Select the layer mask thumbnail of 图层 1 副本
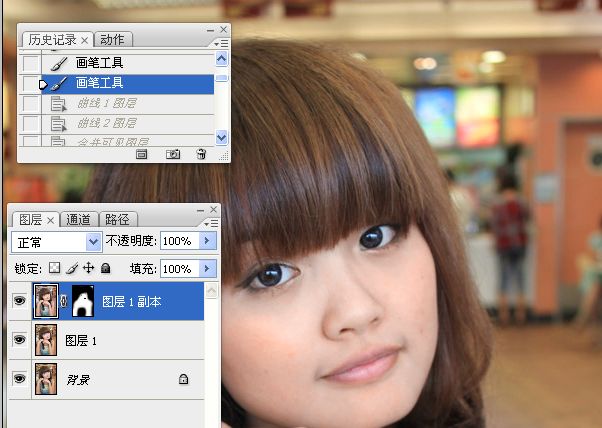The image size is (602, 428). tap(83, 301)
